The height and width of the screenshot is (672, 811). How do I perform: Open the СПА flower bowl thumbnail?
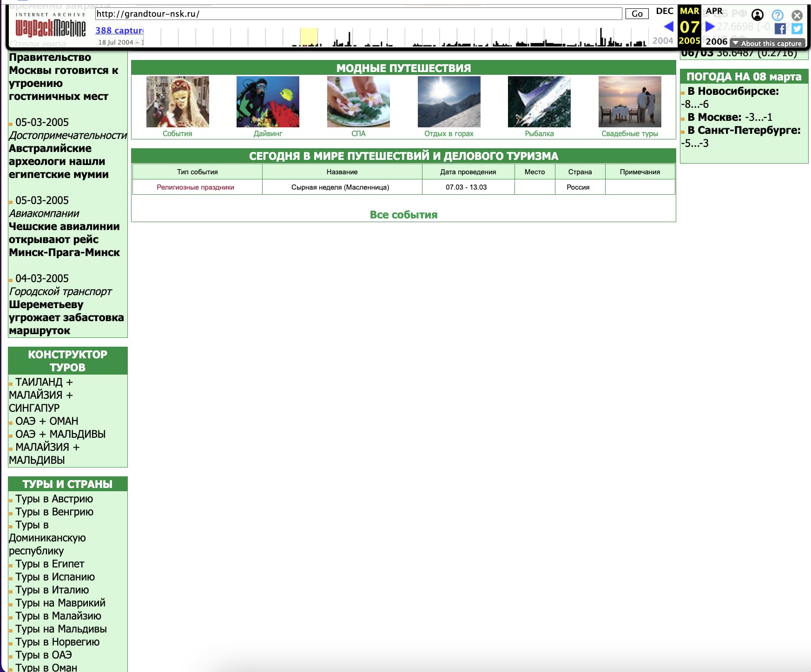[358, 102]
